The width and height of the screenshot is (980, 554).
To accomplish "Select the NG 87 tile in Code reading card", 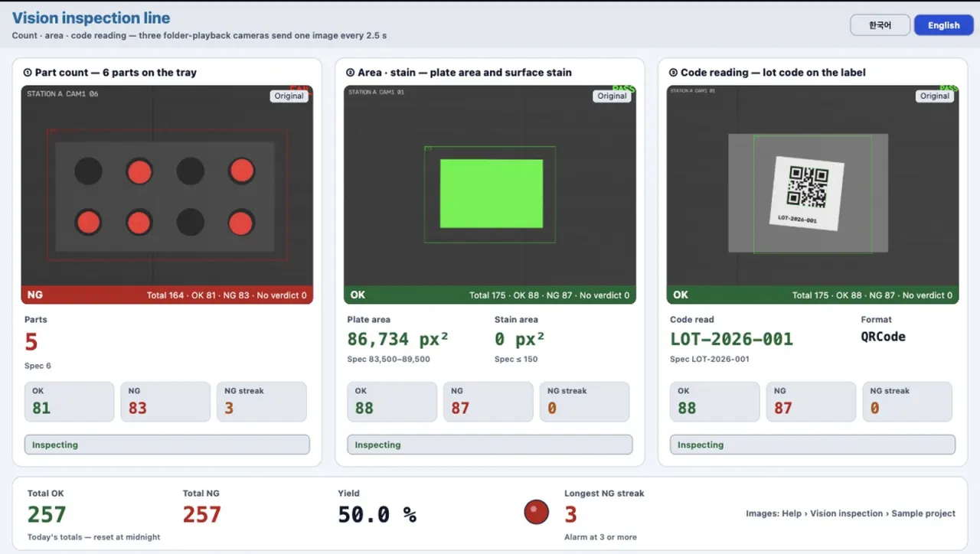I will coord(812,402).
